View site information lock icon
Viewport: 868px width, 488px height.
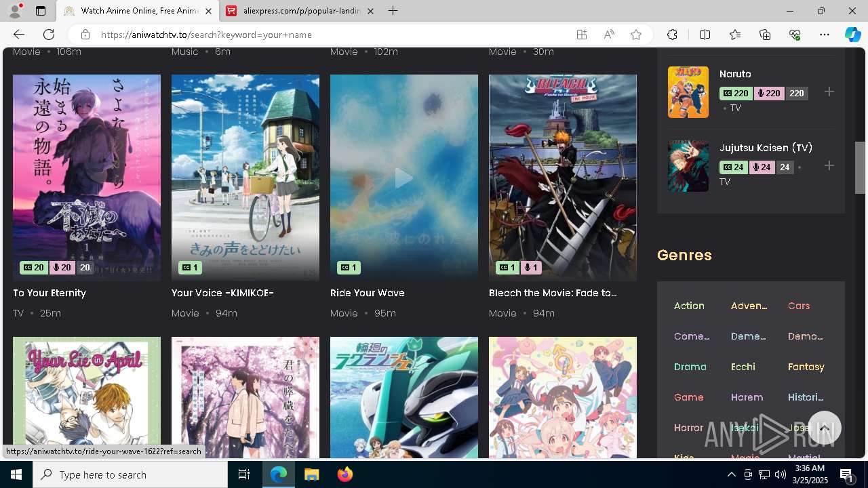(85, 35)
